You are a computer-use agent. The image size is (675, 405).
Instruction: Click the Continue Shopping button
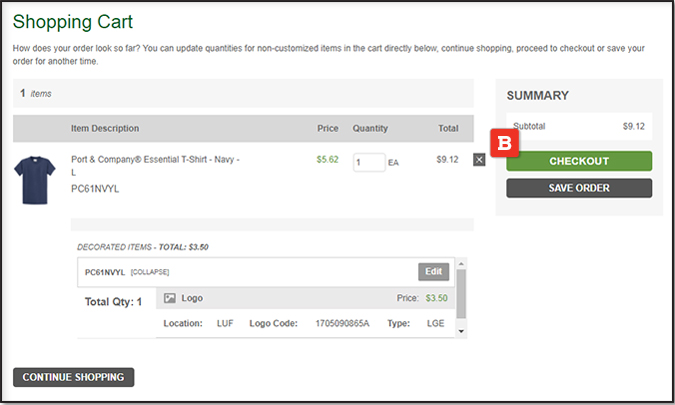coord(73,377)
